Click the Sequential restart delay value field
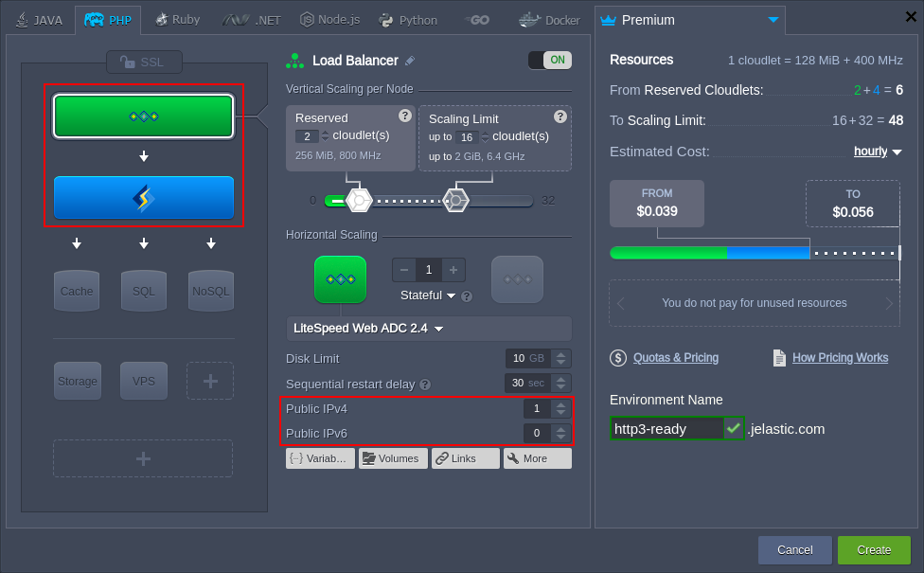The width and height of the screenshot is (924, 573). [x=528, y=384]
